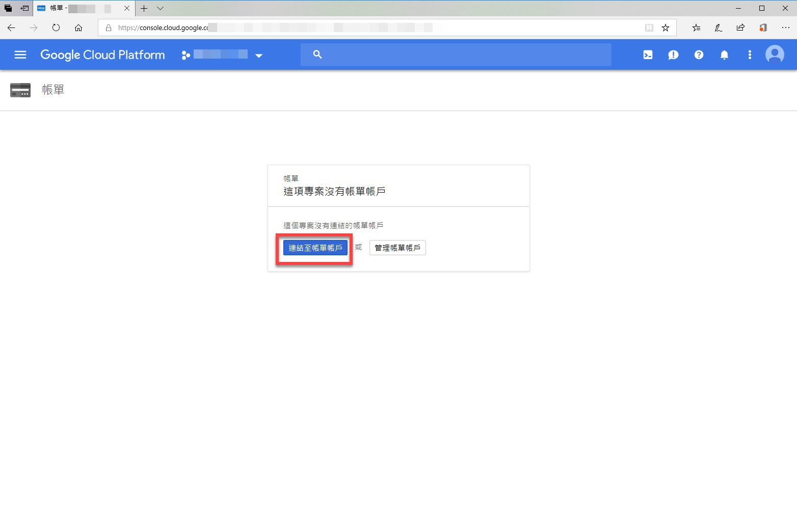
Task: Click the search magnifier icon
Action: click(317, 55)
